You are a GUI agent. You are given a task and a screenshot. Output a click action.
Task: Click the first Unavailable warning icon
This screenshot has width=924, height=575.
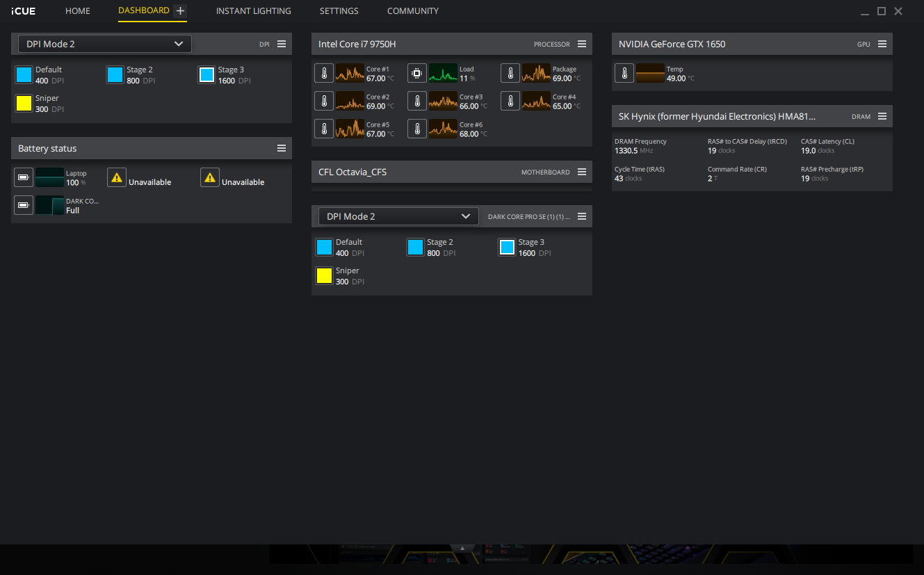[117, 177]
